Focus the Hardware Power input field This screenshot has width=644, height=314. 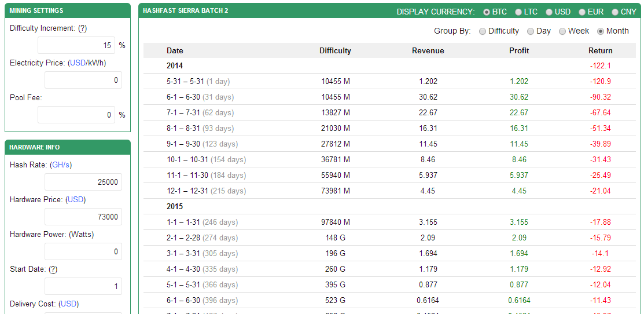83,251
